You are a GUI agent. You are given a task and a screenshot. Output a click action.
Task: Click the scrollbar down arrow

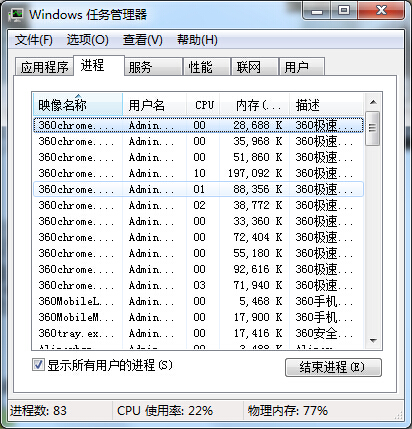373,341
